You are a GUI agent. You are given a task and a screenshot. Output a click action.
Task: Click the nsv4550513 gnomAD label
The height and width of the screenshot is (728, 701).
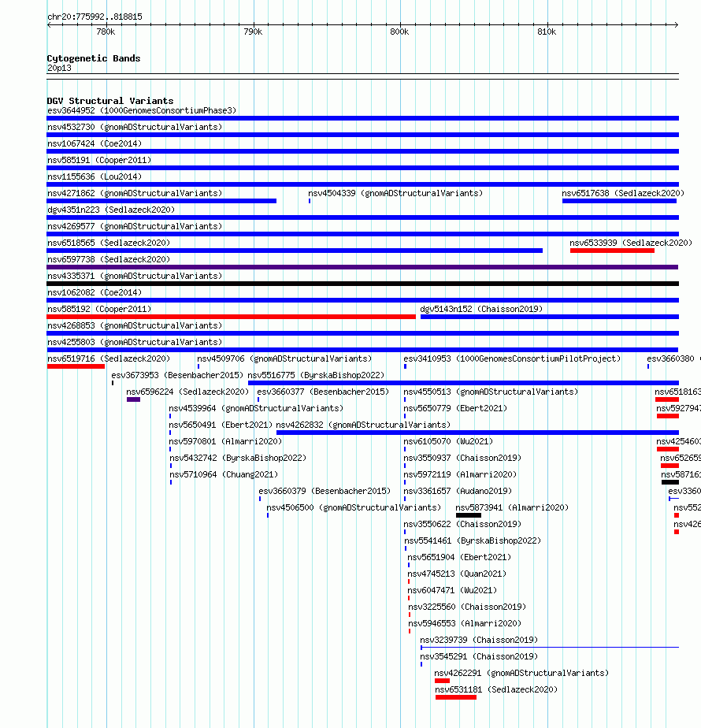tap(491, 392)
